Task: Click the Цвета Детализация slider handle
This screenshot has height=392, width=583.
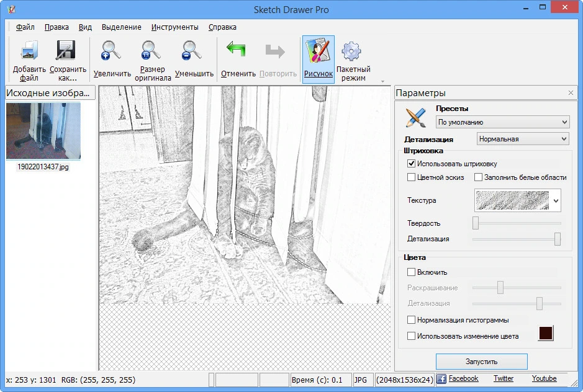Action: click(540, 303)
